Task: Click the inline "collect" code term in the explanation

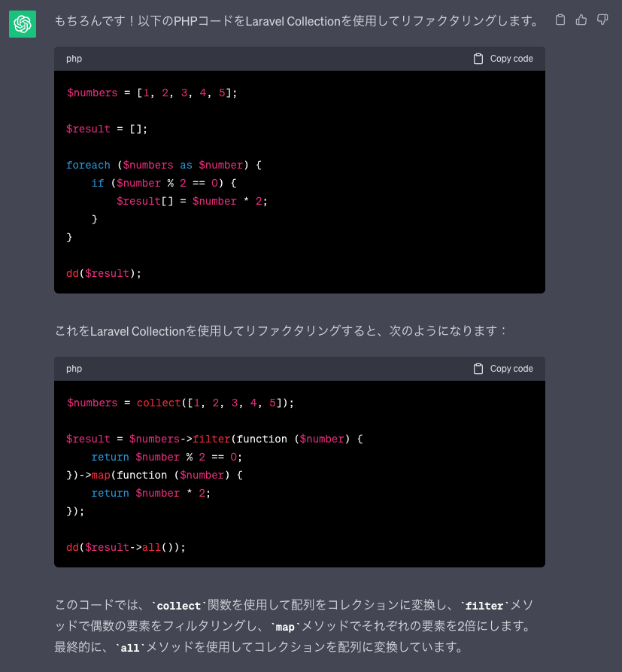Action: coord(179,606)
